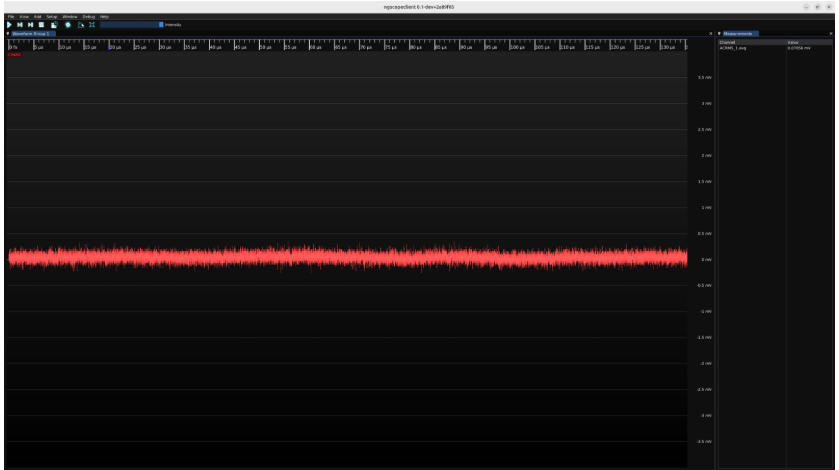Open the File menu
The width and height of the screenshot is (839, 470).
click(10, 17)
